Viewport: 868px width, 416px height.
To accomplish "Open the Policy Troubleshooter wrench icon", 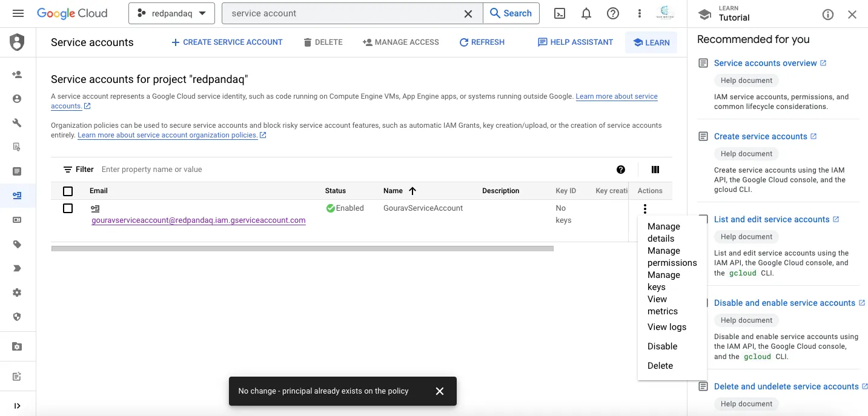I will 17,123.
